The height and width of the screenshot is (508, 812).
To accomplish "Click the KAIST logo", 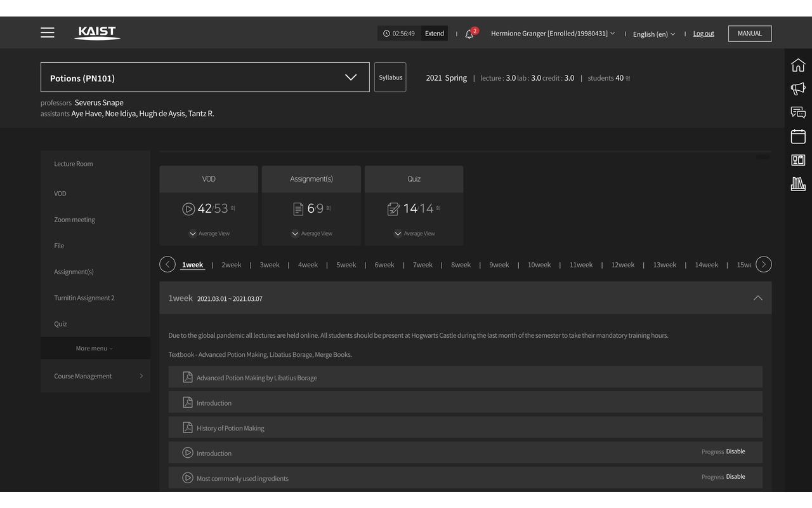I will coord(97,32).
